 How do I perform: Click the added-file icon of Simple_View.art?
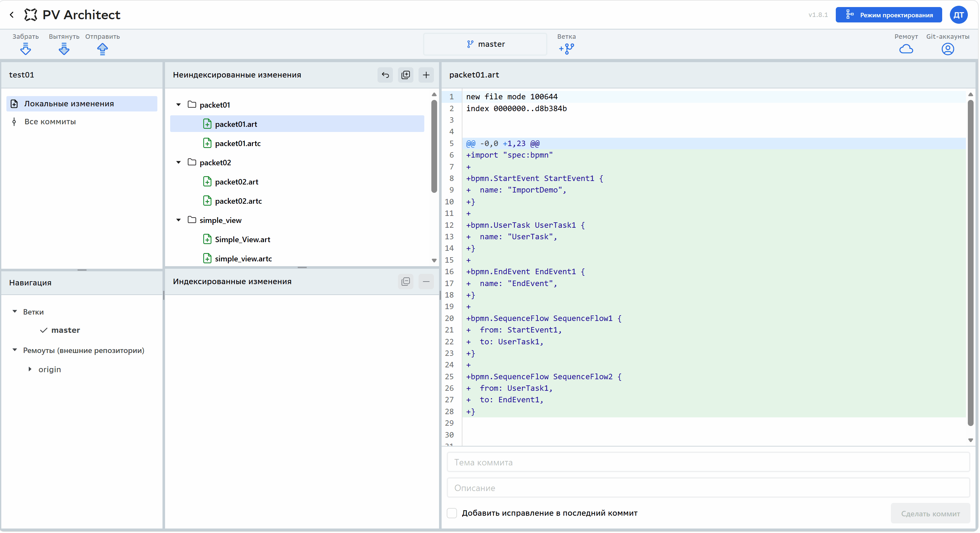[x=207, y=240]
